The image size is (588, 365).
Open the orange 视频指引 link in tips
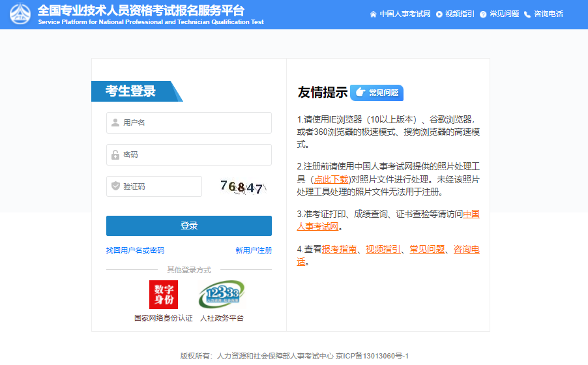coord(383,249)
